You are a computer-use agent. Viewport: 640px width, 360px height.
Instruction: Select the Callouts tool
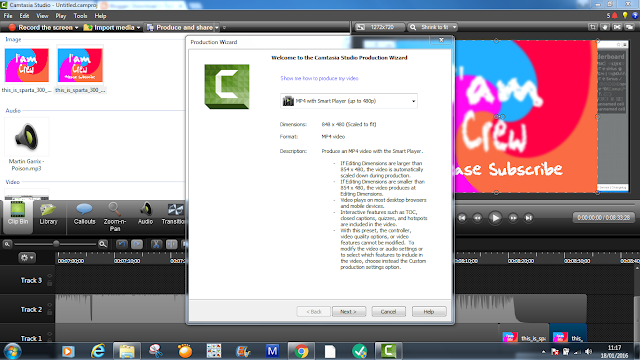point(84,214)
